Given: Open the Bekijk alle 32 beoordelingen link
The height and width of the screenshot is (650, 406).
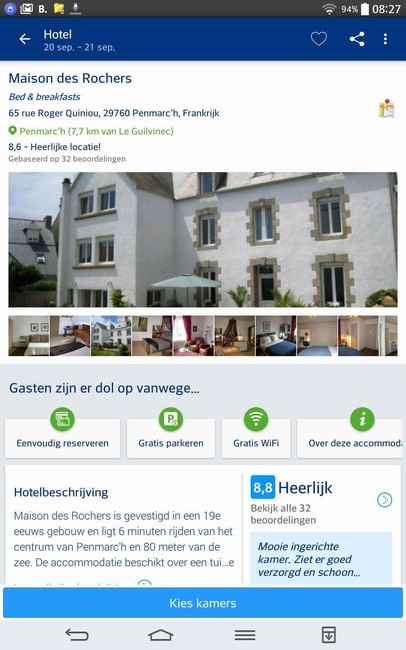Looking at the screenshot, I should coord(284,514).
